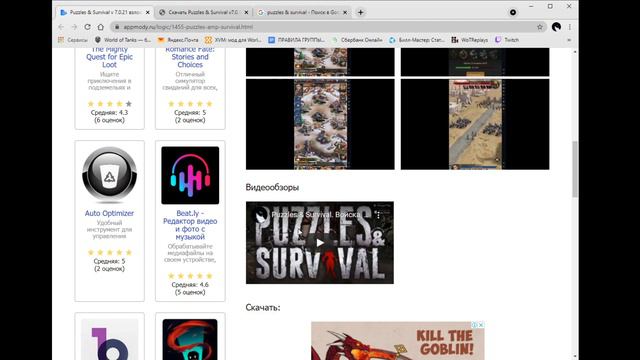Play the Puzzles & Survival video
Viewport: 640px width, 360px height.
320,243
